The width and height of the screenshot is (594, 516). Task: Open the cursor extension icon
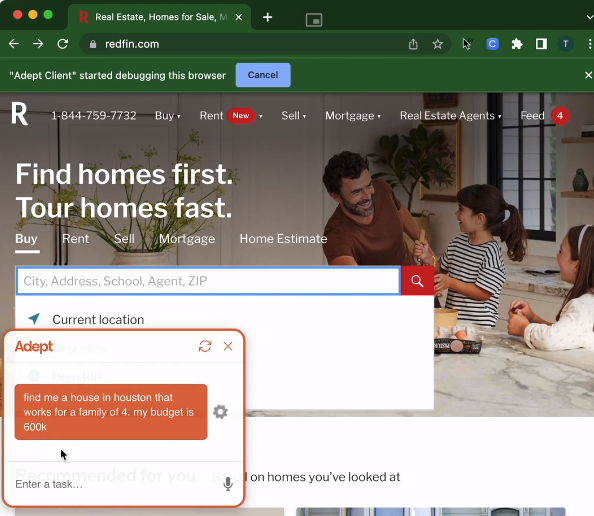[467, 44]
